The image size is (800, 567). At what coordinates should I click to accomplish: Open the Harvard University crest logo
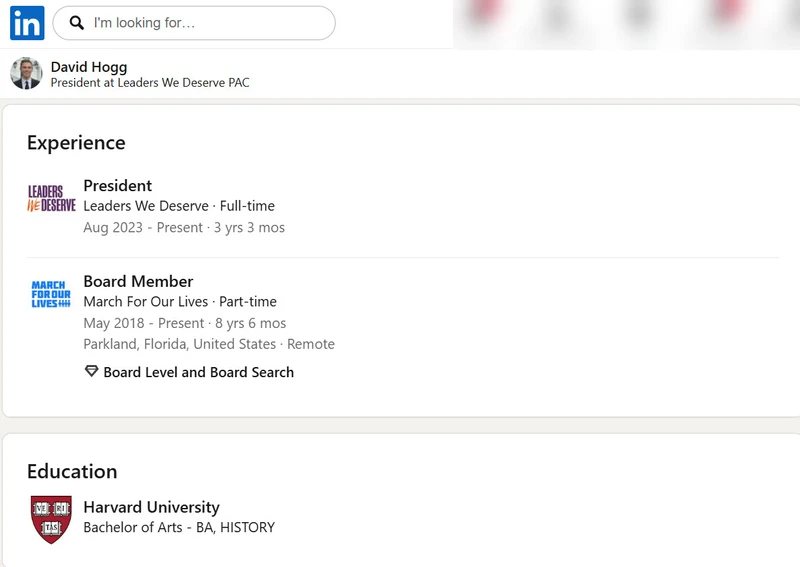coord(51,519)
